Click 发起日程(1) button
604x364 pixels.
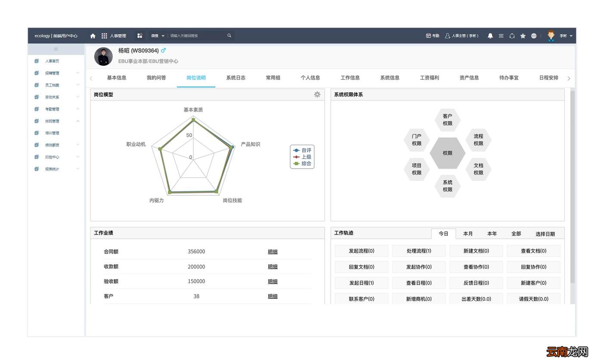click(362, 283)
